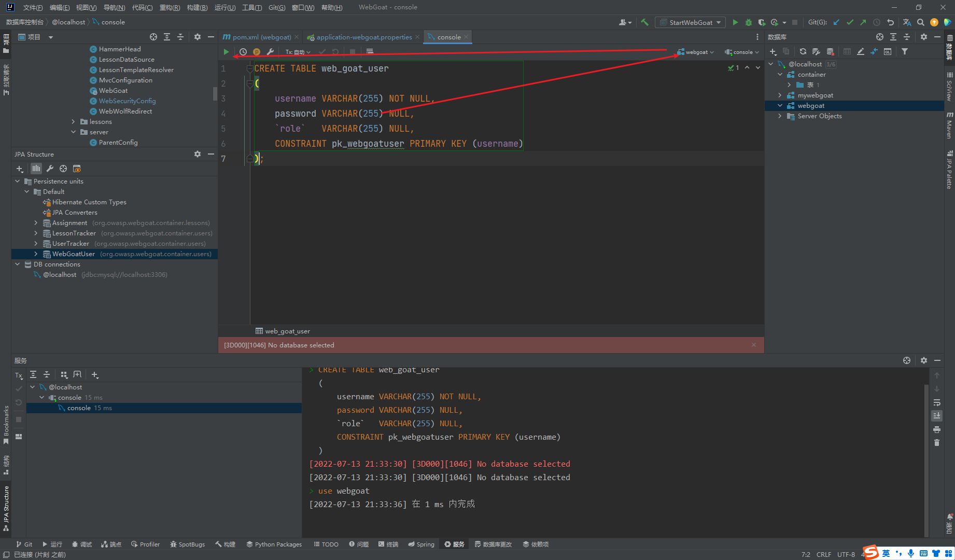Roll back changes with the undo arrow
Viewport: 955px width, 560px height.
pyautogui.click(x=890, y=22)
